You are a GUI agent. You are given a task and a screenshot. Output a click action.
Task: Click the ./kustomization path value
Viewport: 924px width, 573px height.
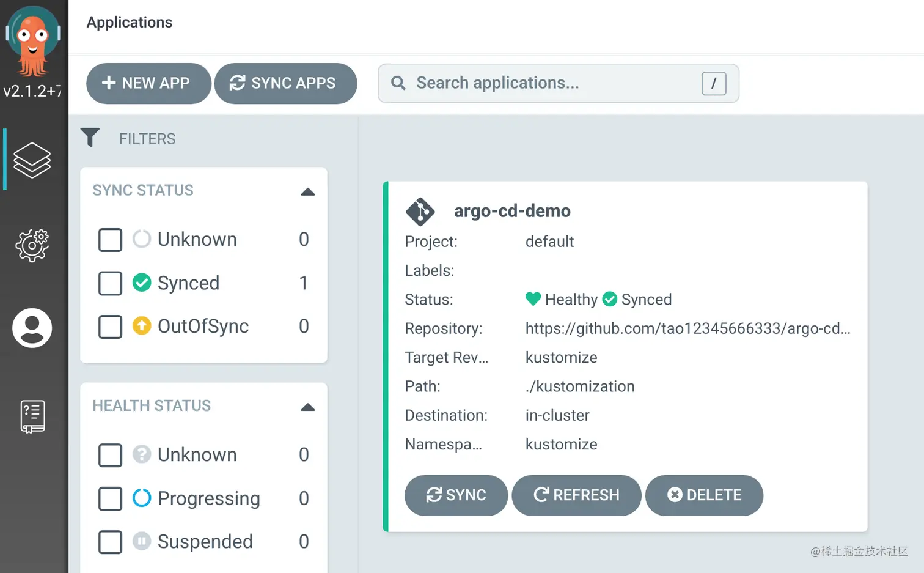(580, 386)
